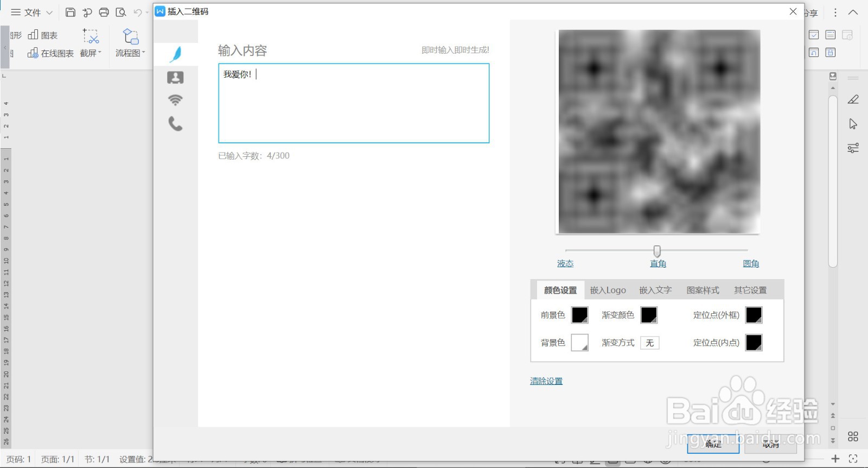Click the Print icon in quick toolbar
Viewport: 868px width, 468px height.
[x=104, y=12]
